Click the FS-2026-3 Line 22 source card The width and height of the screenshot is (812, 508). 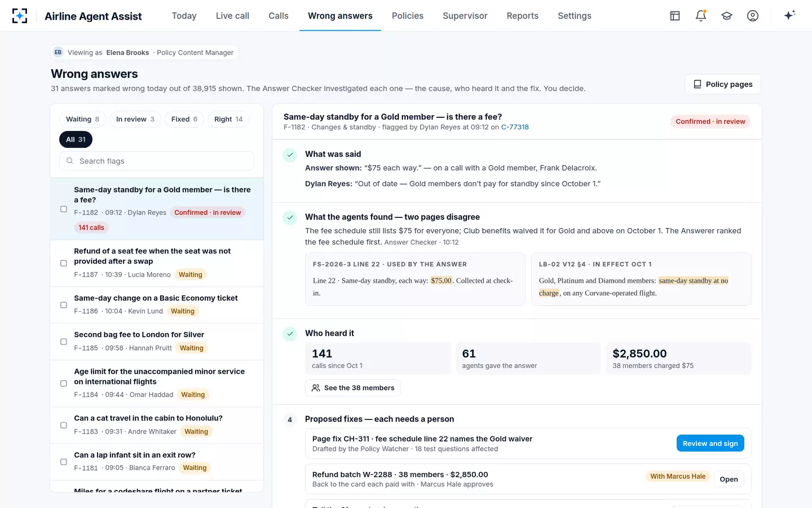click(x=415, y=279)
